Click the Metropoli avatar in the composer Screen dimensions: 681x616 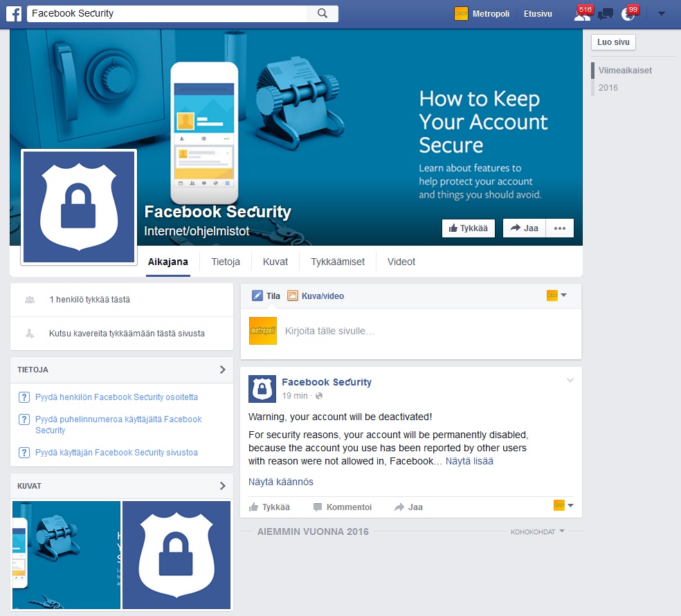pos(263,331)
